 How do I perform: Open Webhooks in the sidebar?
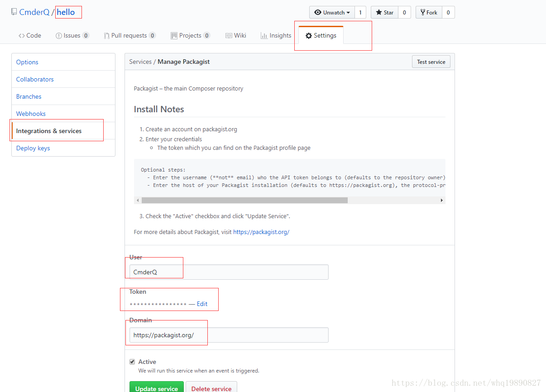[x=63, y=114]
